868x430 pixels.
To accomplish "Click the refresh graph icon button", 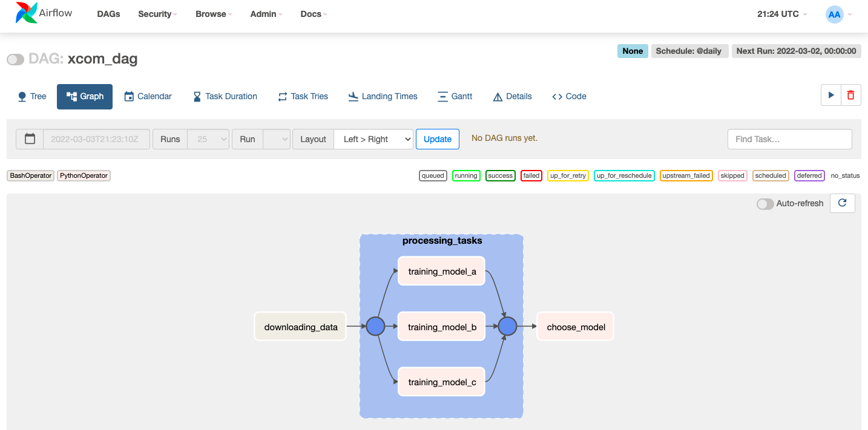I will coord(842,203).
